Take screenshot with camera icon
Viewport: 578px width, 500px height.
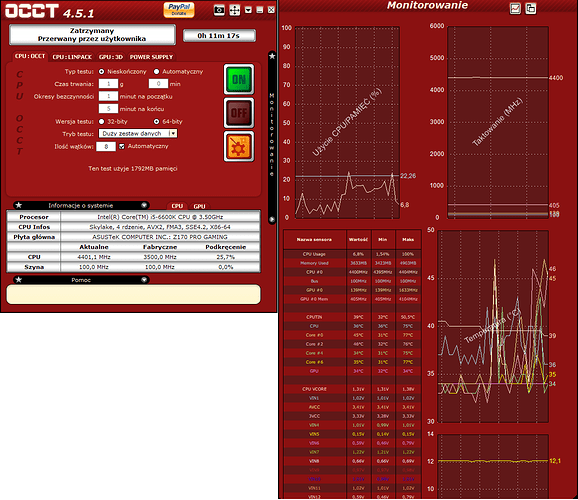point(219,10)
